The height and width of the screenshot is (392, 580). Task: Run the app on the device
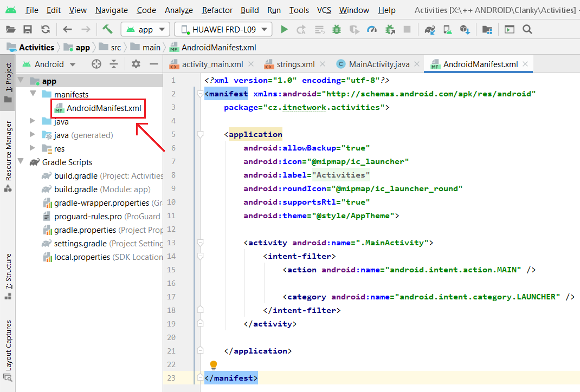click(x=284, y=29)
